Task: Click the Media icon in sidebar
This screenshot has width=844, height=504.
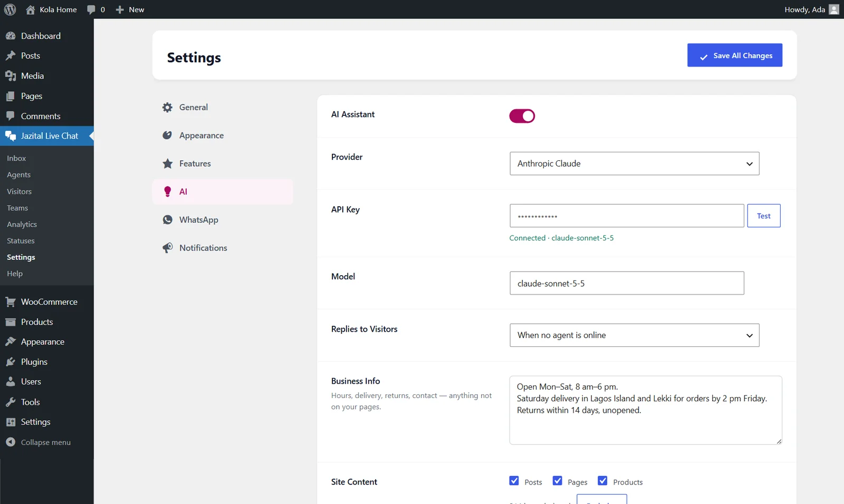Action: pos(11,76)
